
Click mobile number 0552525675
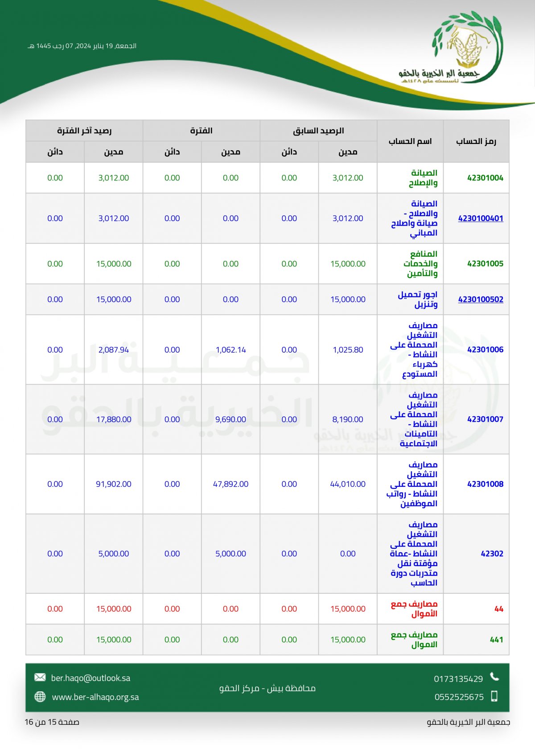click(459, 697)
